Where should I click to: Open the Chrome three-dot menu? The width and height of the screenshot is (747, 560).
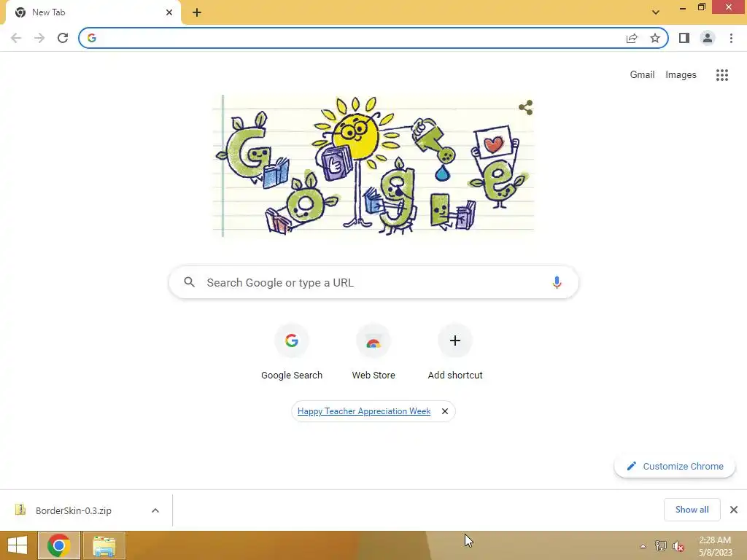pyautogui.click(x=731, y=38)
